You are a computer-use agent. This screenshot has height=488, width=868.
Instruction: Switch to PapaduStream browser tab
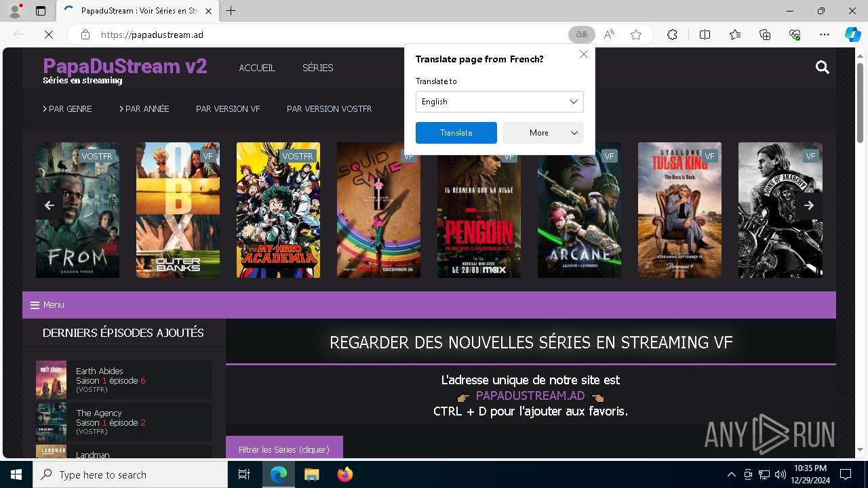click(138, 11)
